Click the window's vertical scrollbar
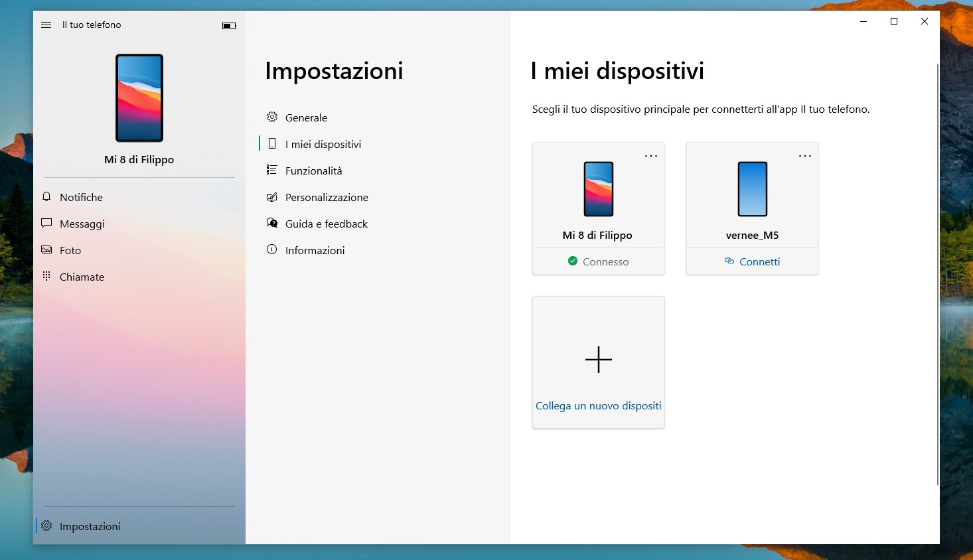This screenshot has width=973, height=560. click(x=937, y=275)
